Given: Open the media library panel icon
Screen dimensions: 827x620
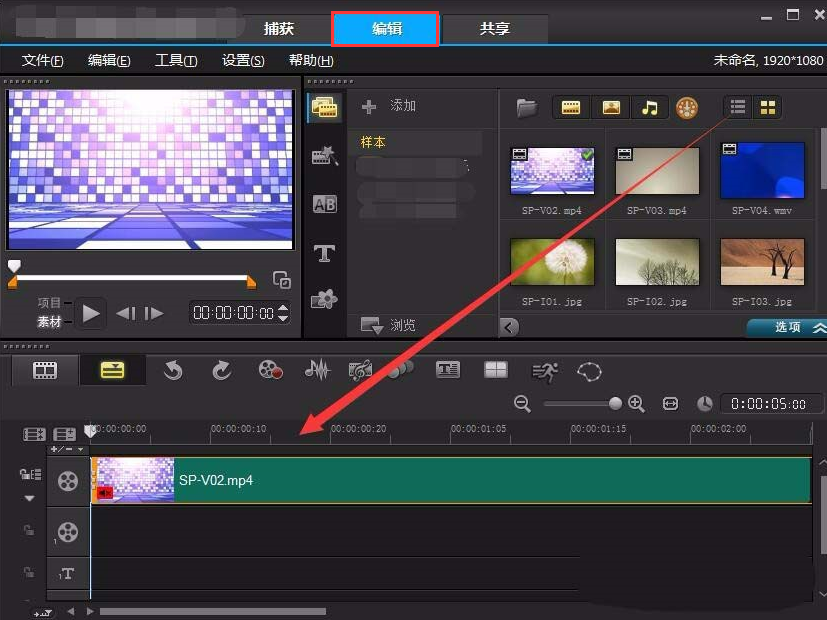Looking at the screenshot, I should click(324, 108).
